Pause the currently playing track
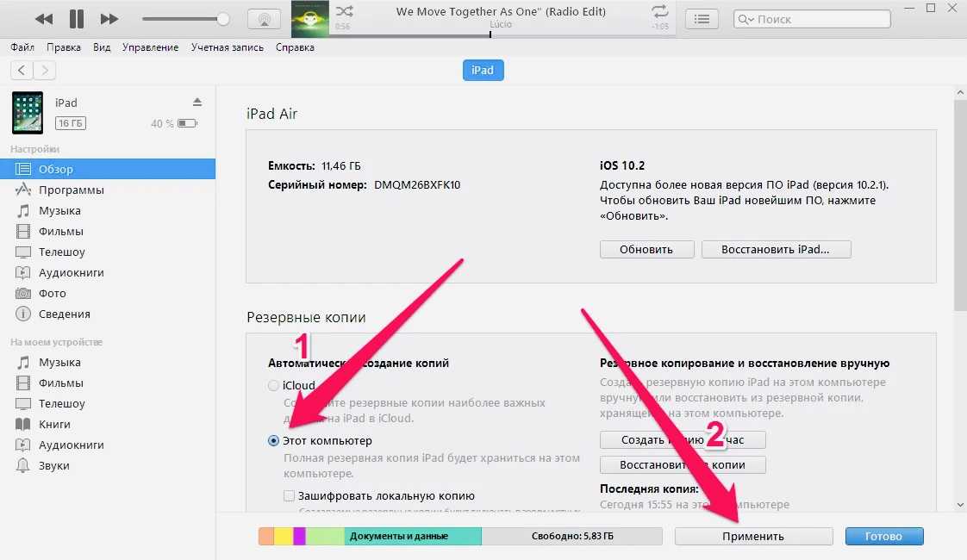The image size is (967, 560). pos(76,18)
